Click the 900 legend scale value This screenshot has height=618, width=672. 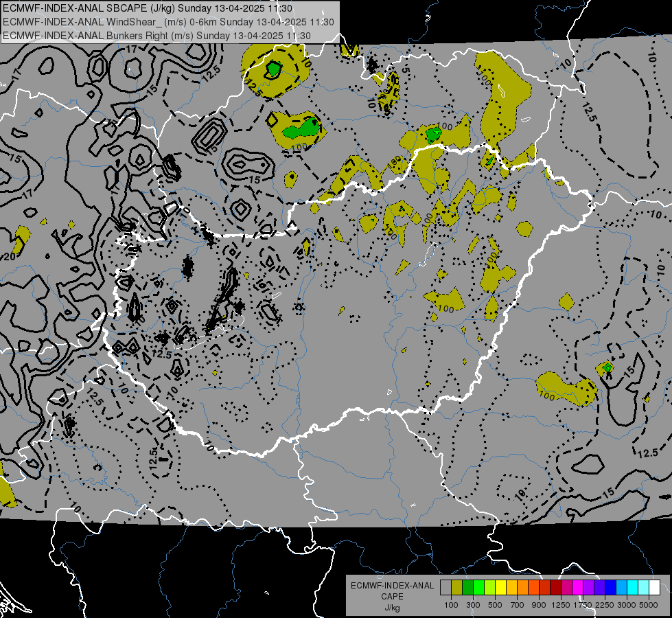pyautogui.click(x=539, y=605)
